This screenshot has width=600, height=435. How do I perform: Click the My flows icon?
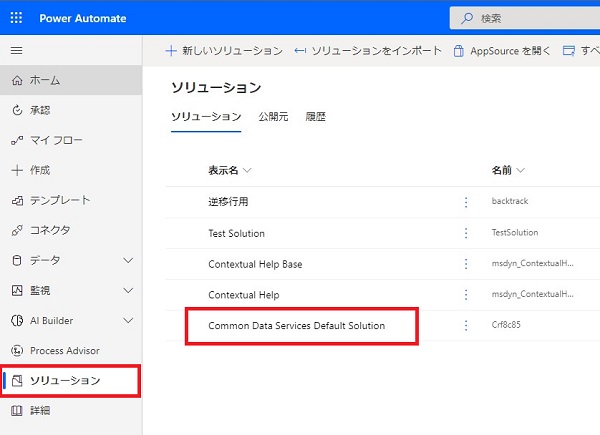[x=17, y=140]
